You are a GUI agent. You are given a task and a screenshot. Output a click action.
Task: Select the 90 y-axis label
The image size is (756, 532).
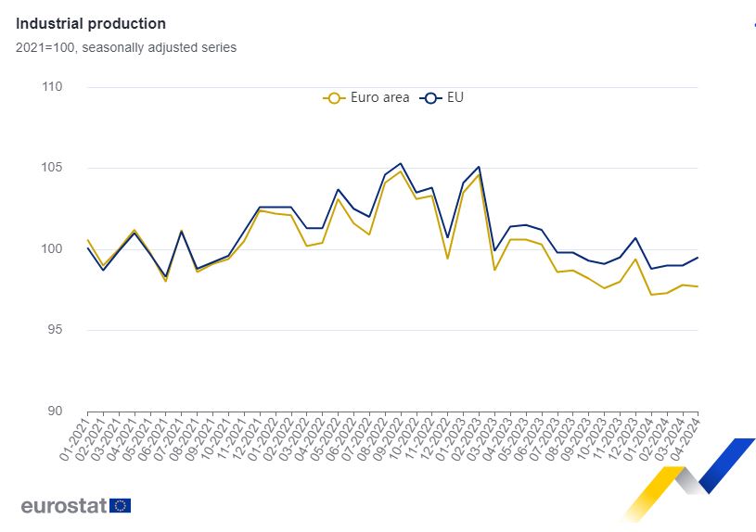coord(55,412)
